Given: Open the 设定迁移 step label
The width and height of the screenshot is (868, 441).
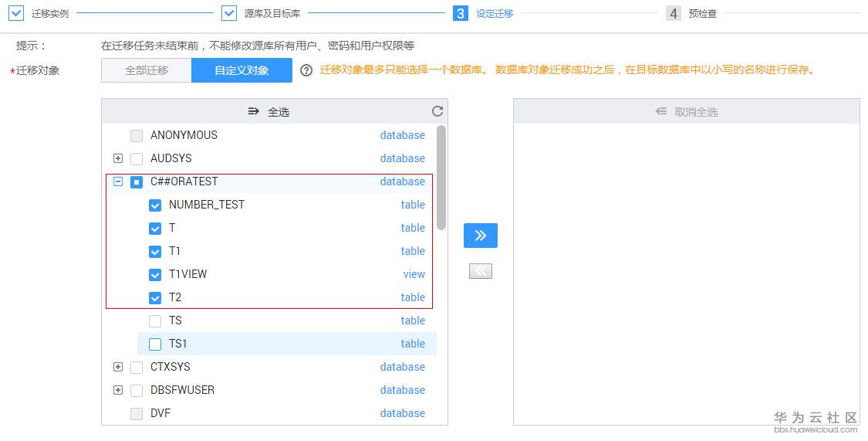Looking at the screenshot, I should (495, 13).
